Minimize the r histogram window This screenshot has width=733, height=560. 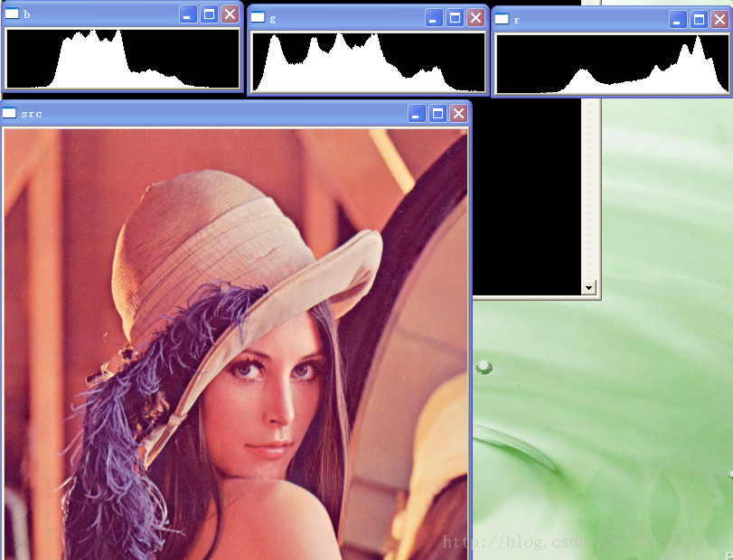coord(678,20)
